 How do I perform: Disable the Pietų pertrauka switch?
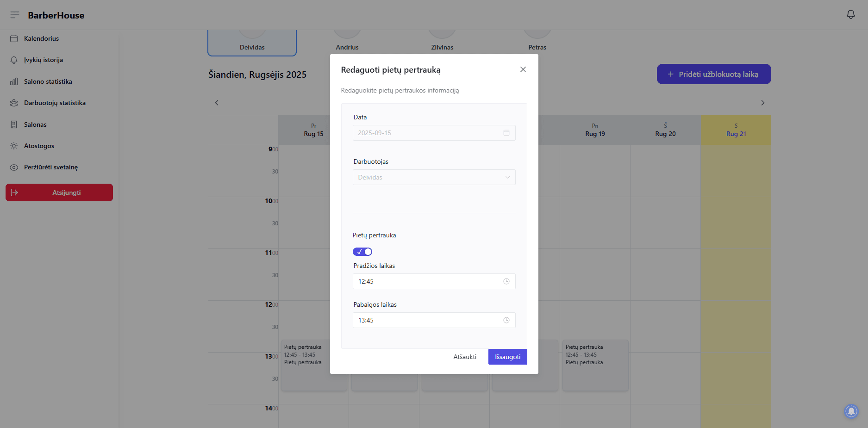click(362, 252)
